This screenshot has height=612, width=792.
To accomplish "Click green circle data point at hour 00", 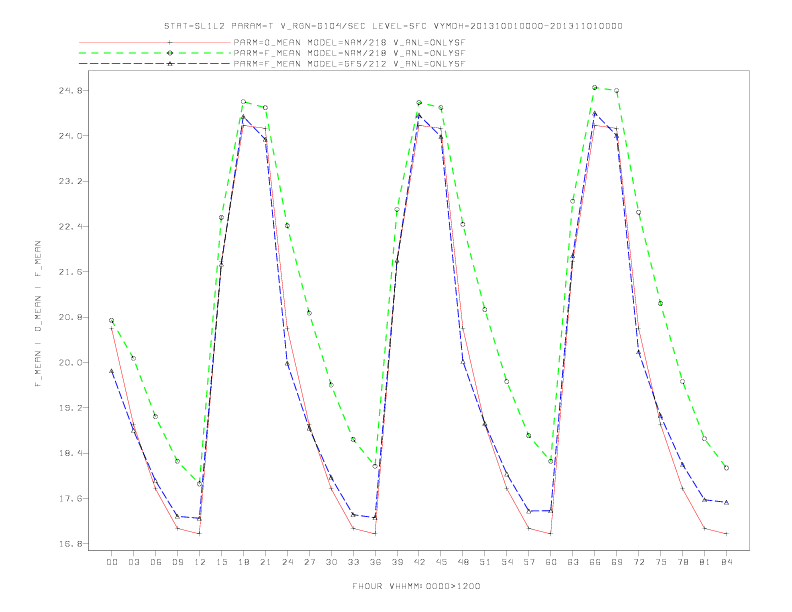I will 112,321.
